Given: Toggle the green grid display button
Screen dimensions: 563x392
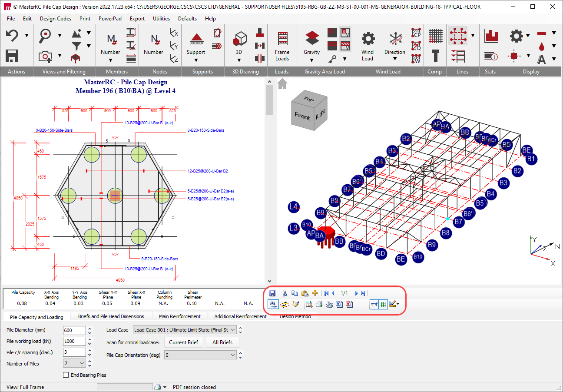Looking at the screenshot, I should tap(383, 304).
